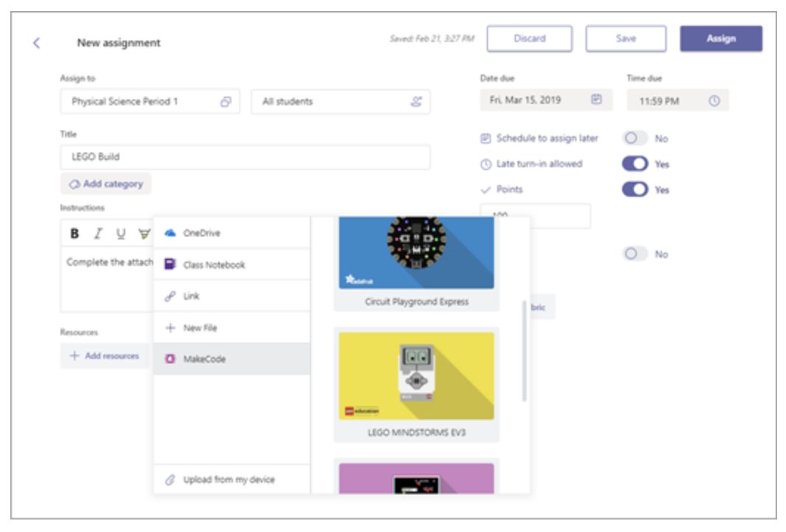This screenshot has height=532, width=786.
Task: Open the All students dropdown
Action: click(x=341, y=102)
